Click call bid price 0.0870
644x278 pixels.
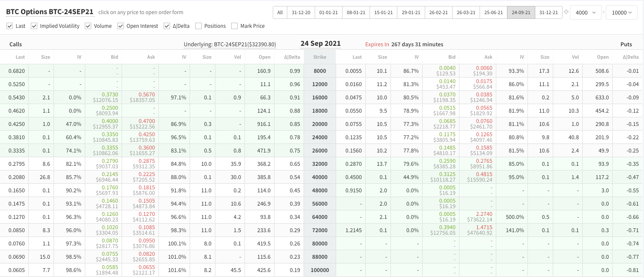click(110, 241)
